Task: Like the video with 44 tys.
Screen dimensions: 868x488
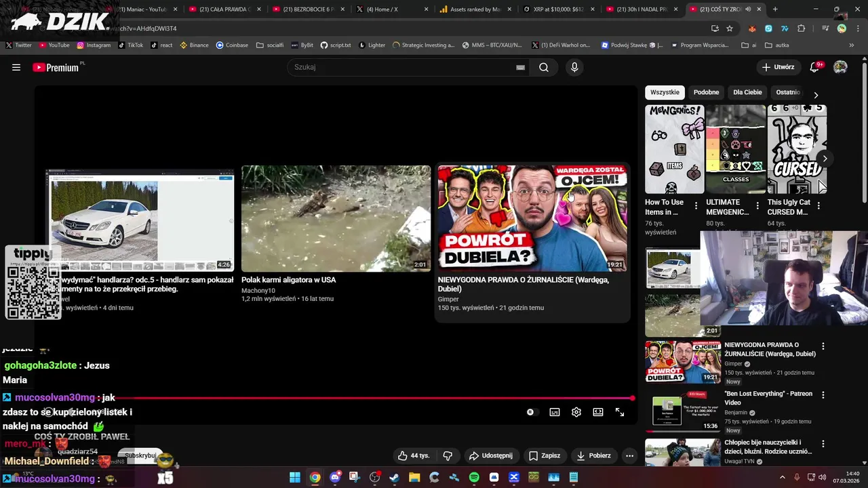Action: click(x=414, y=455)
